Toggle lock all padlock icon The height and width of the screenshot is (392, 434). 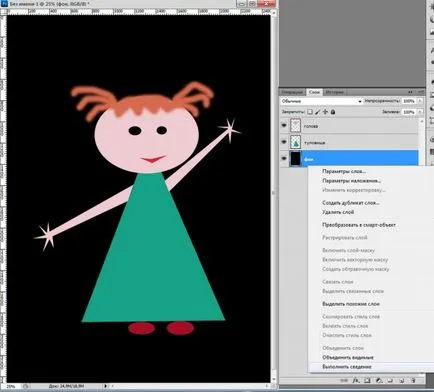click(333, 112)
